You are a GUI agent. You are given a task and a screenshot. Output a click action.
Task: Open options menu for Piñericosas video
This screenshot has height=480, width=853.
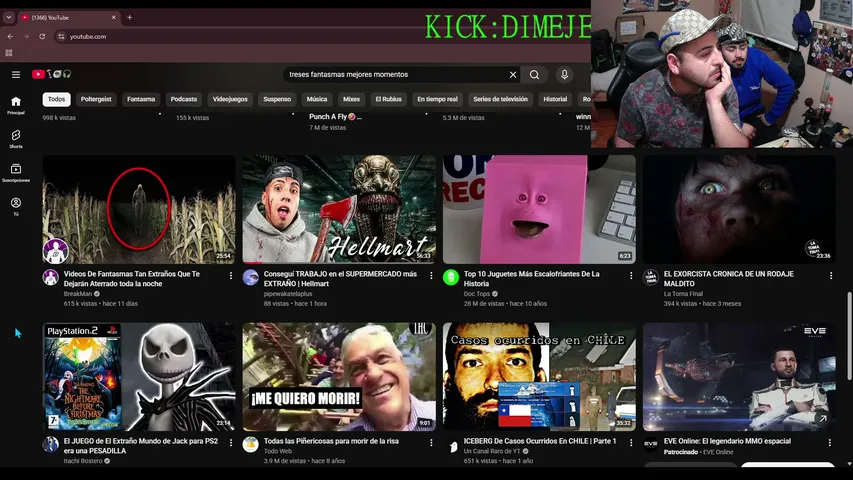pyautogui.click(x=431, y=443)
